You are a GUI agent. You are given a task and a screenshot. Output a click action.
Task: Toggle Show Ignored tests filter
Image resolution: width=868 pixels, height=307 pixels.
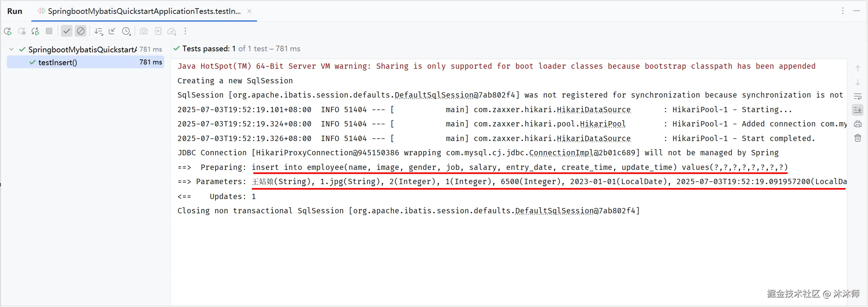click(x=81, y=31)
